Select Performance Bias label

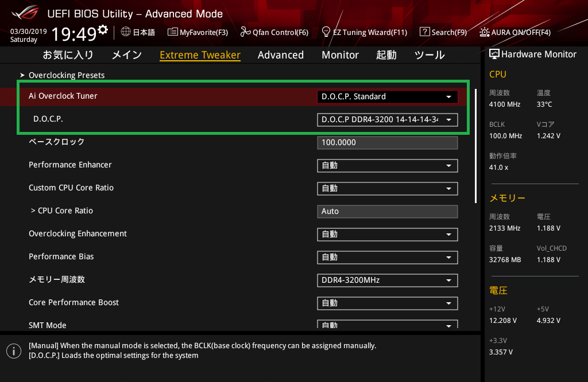point(61,256)
